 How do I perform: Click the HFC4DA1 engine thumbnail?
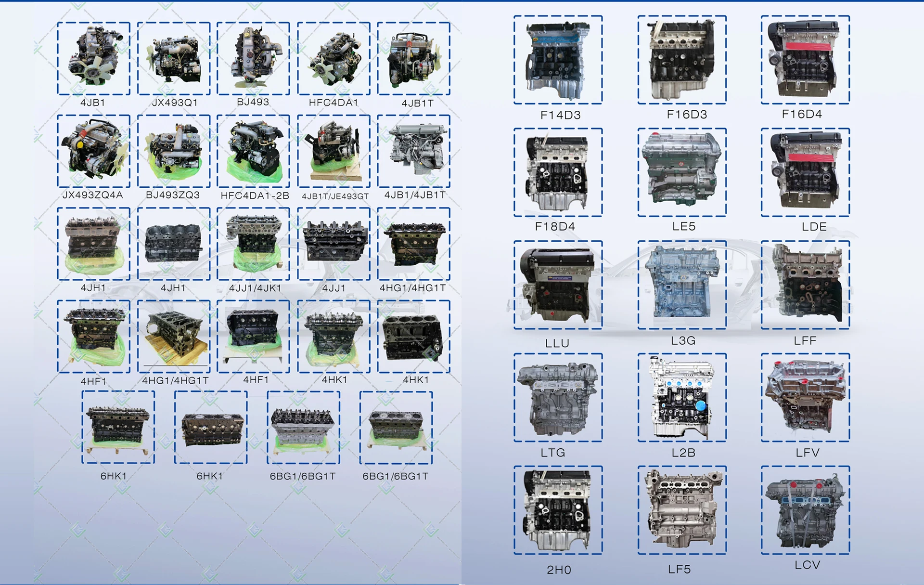pos(334,58)
